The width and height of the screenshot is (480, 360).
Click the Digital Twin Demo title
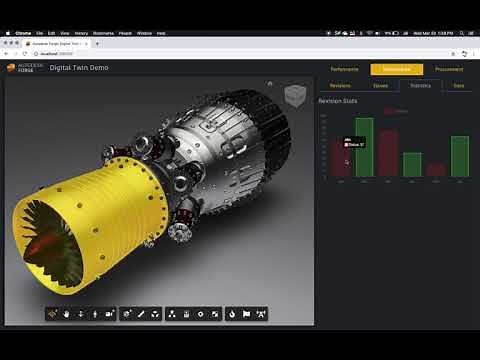(79, 68)
